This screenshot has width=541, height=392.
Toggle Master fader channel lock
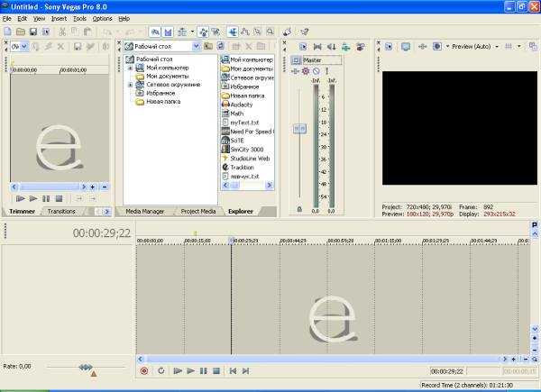pyautogui.click(x=299, y=209)
